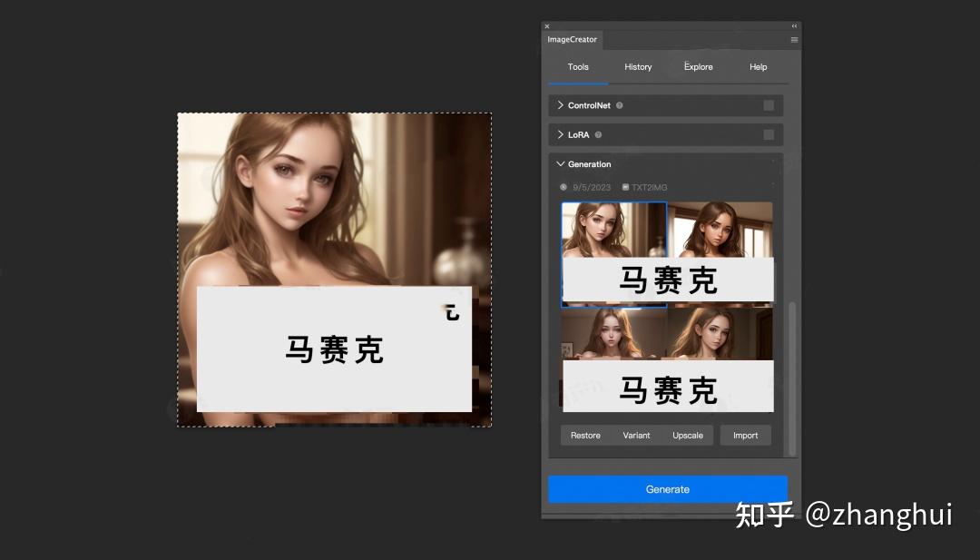
Task: Click the LoRA help icon
Action: [x=600, y=134]
